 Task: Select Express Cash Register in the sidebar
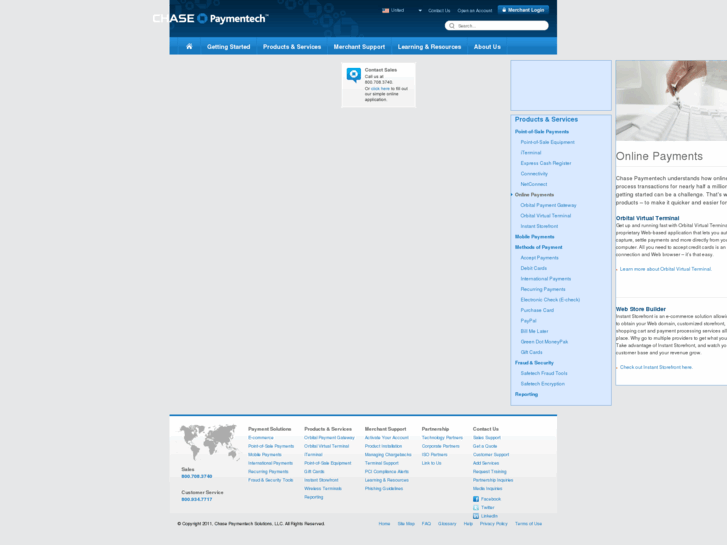point(546,163)
